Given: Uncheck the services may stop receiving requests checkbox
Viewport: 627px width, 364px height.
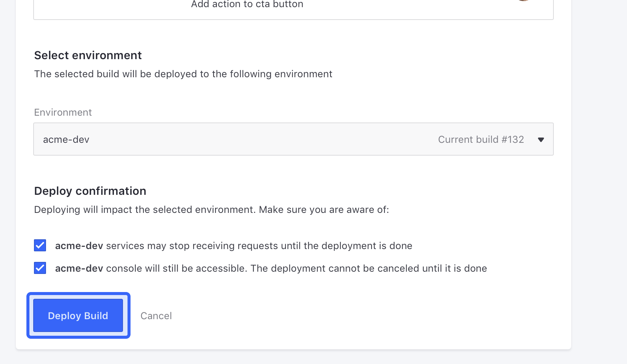Looking at the screenshot, I should coord(40,245).
